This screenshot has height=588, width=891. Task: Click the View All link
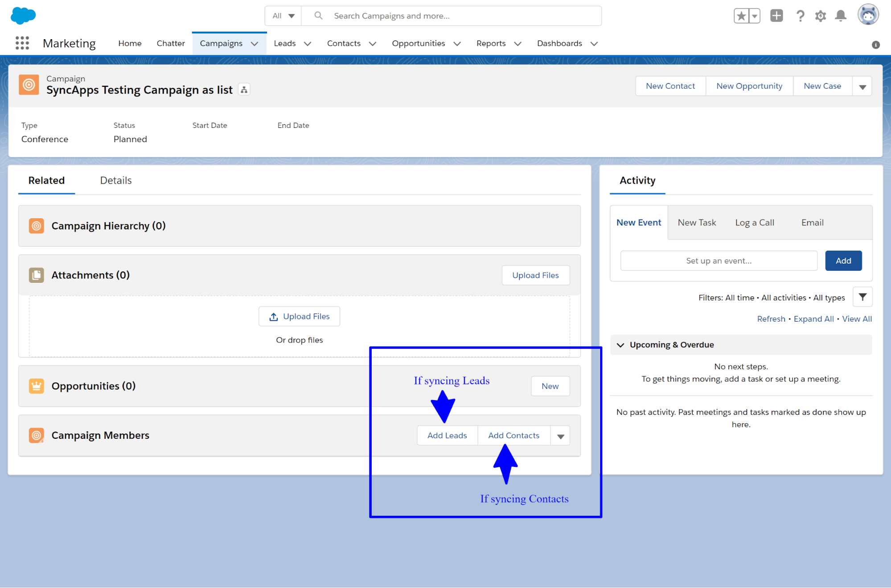857,319
